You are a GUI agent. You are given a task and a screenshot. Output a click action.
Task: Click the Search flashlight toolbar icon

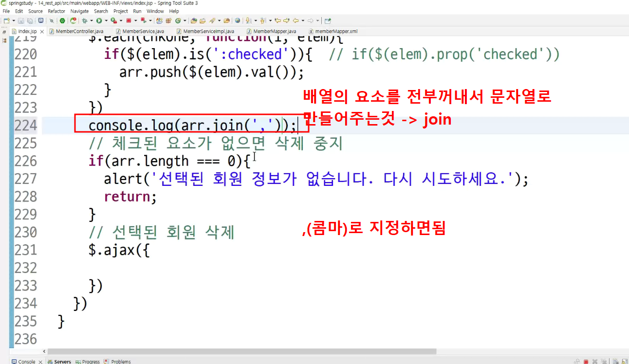[x=212, y=20]
